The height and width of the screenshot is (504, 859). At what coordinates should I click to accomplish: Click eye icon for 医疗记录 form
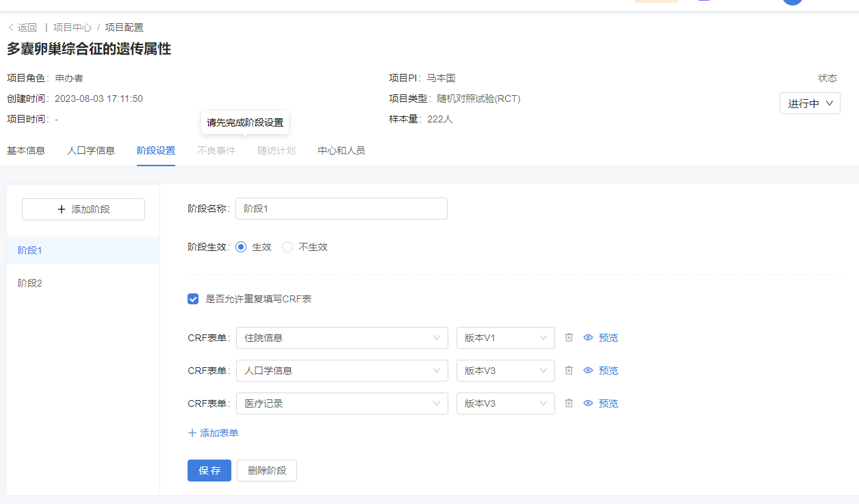pyautogui.click(x=588, y=403)
